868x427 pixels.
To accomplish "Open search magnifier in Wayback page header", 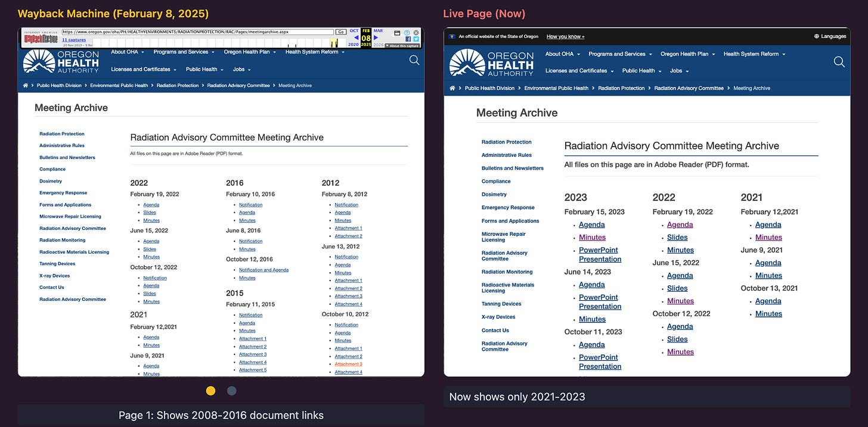I will tap(414, 60).
